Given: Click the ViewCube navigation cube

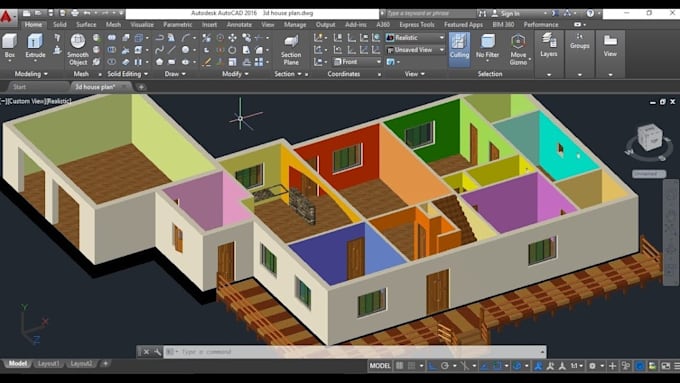Looking at the screenshot, I should pos(650,137).
